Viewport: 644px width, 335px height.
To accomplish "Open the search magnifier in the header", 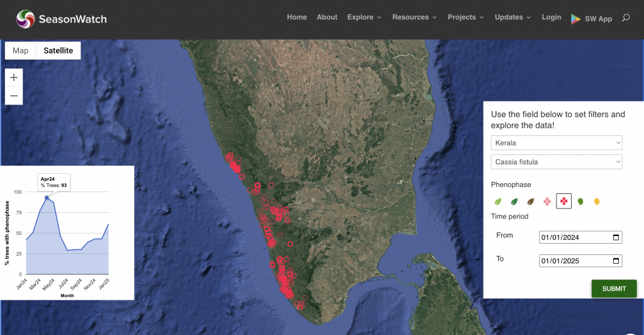I will point(626,18).
